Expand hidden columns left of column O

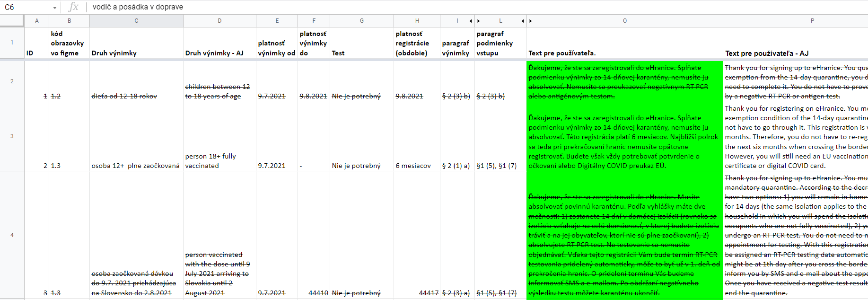coord(531,21)
